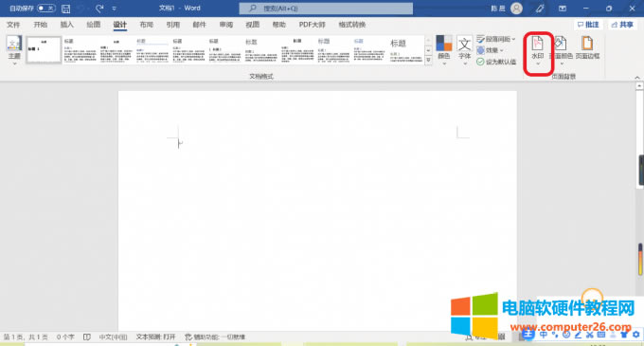Image resolution: width=644 pixels, height=346 pixels.
Task: Click Set as Default (设为默认值)
Action: pos(496,62)
